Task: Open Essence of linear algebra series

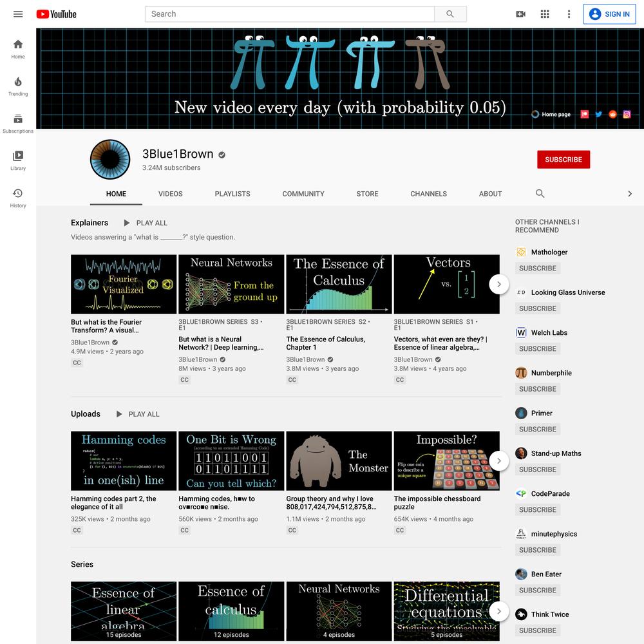Action: coord(124,611)
